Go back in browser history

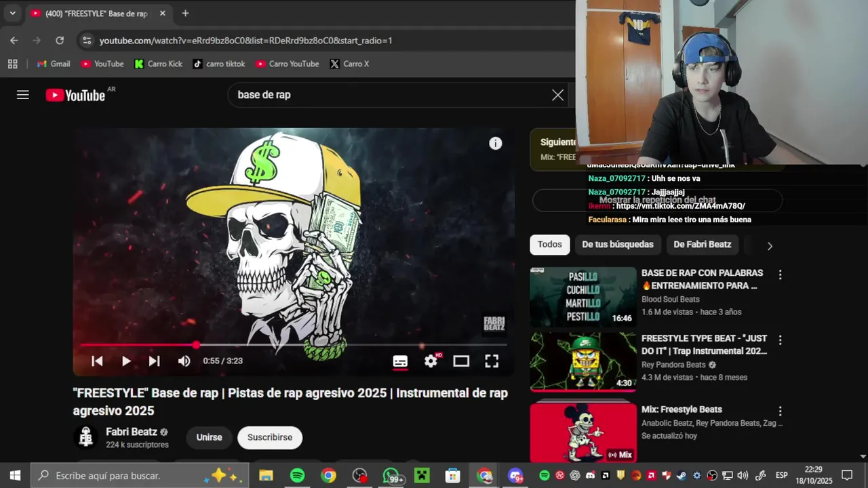(14, 41)
